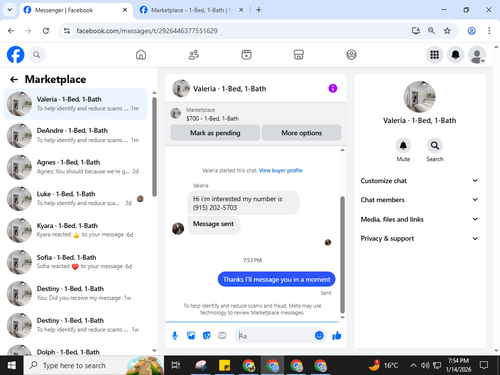500x375 pixels.
Task: Open DeAndre 1-Bed, 1-Bath conversation
Action: pos(75,135)
